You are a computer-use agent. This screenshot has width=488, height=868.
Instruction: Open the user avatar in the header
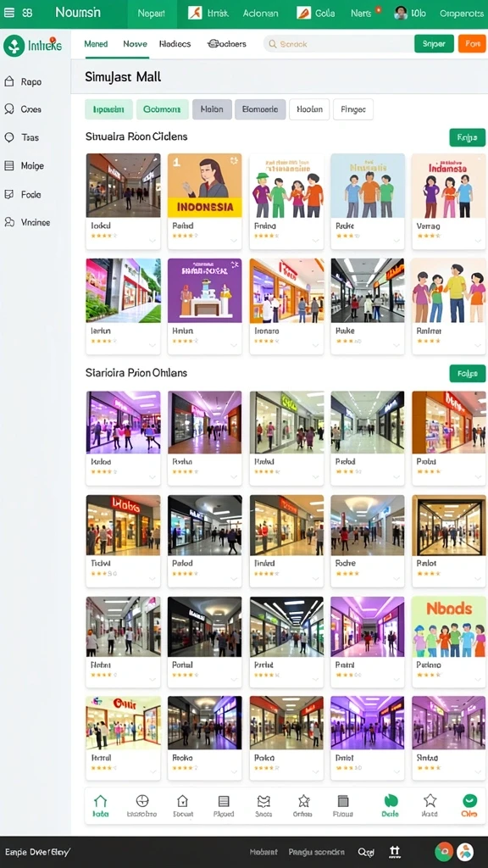[401, 13]
